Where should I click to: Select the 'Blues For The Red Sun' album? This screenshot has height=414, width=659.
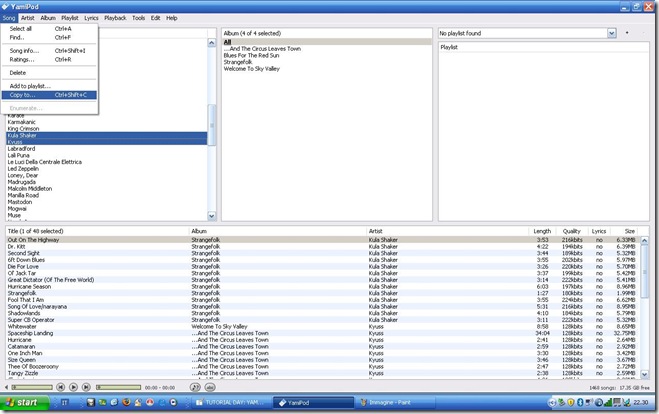click(x=254, y=55)
